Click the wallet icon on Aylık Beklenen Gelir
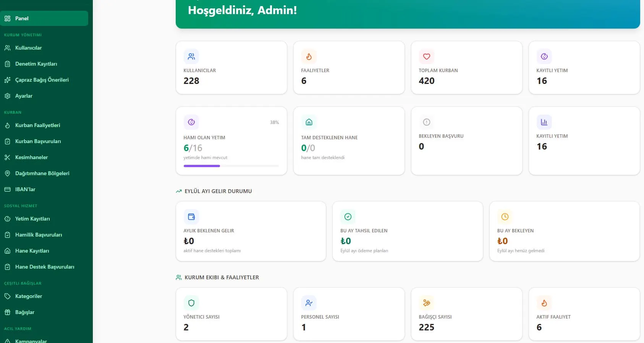Image resolution: width=644 pixels, height=343 pixels. (x=191, y=217)
